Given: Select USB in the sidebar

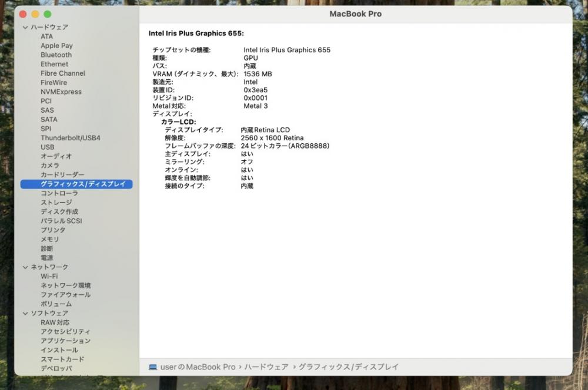Looking at the screenshot, I should point(48,147).
